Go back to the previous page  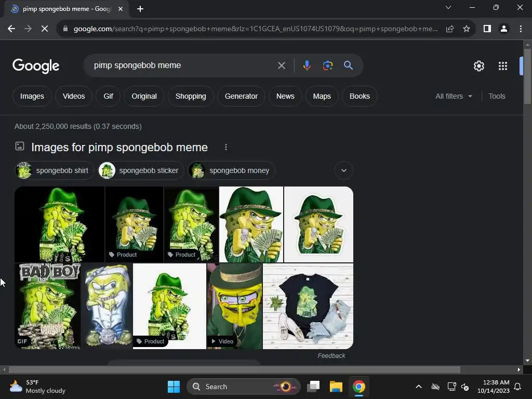coord(11,29)
